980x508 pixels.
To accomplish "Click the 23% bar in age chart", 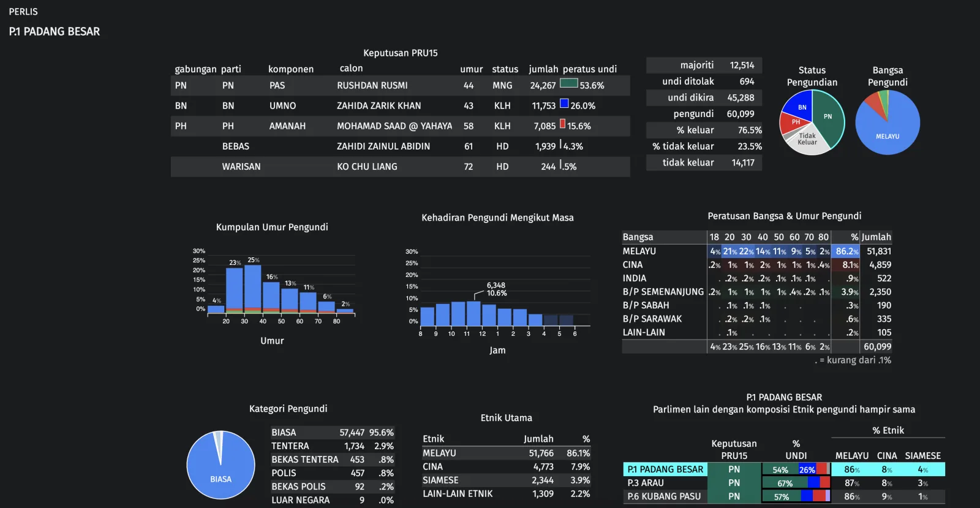I will coord(235,291).
